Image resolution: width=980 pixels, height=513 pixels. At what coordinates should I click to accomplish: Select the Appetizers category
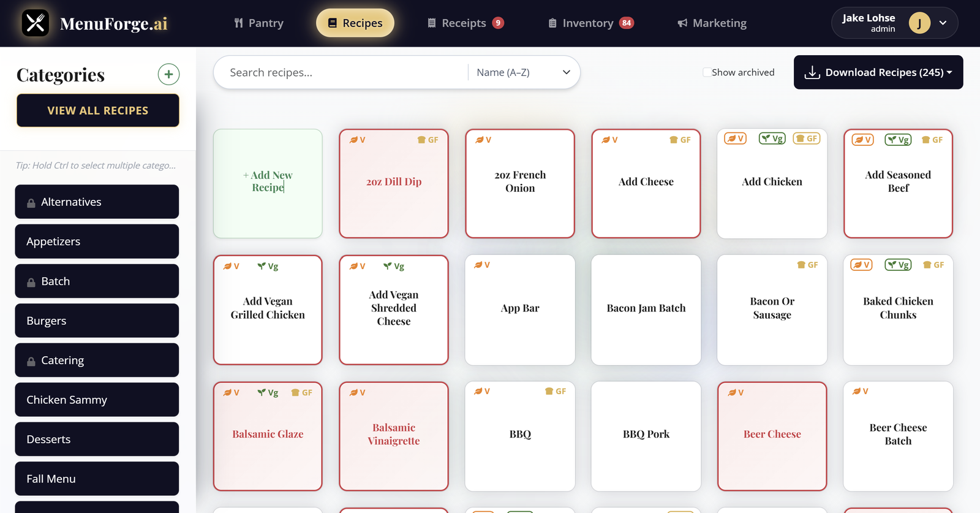click(x=97, y=241)
